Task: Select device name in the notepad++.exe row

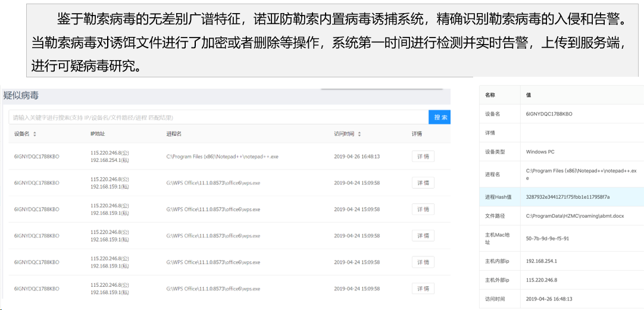Action: pyautogui.click(x=36, y=156)
